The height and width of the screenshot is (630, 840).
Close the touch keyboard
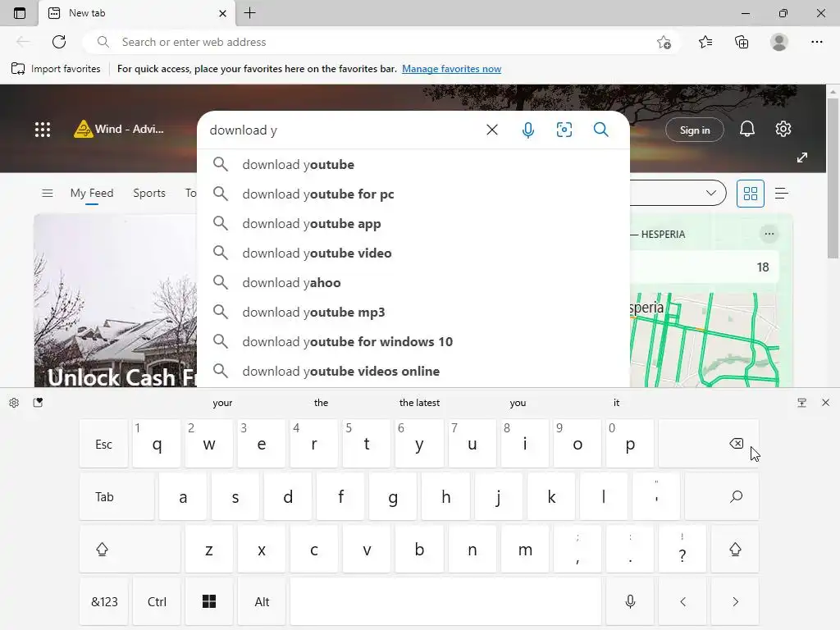[x=825, y=403]
